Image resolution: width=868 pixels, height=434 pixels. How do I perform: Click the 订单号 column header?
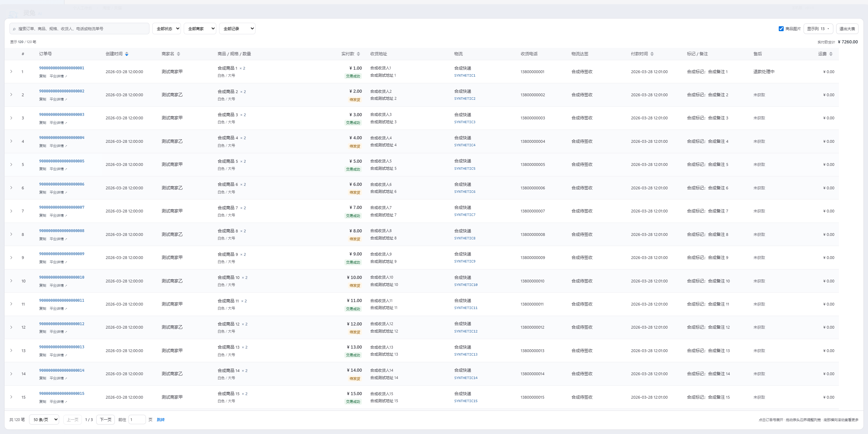45,54
